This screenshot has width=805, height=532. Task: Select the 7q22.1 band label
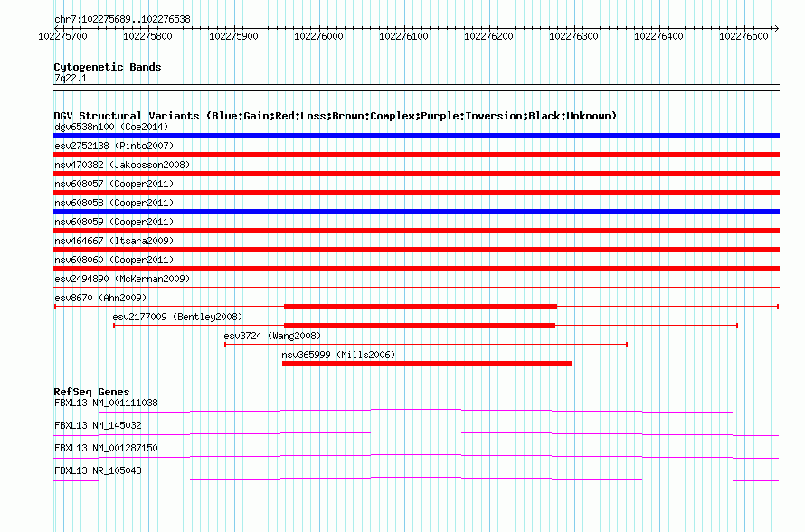[x=71, y=78]
